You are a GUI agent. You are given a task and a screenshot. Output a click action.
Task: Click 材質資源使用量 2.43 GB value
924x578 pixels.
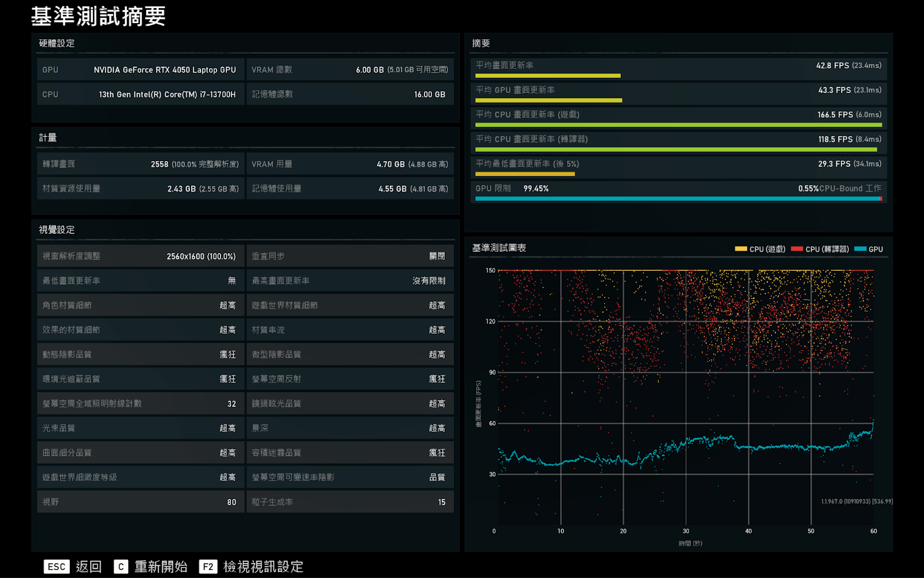pos(181,189)
